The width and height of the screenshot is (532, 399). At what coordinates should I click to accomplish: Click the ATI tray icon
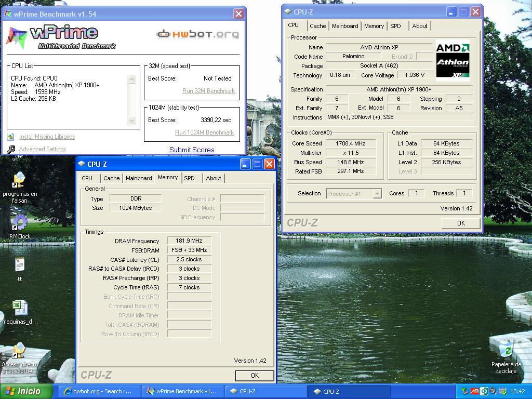point(475,391)
